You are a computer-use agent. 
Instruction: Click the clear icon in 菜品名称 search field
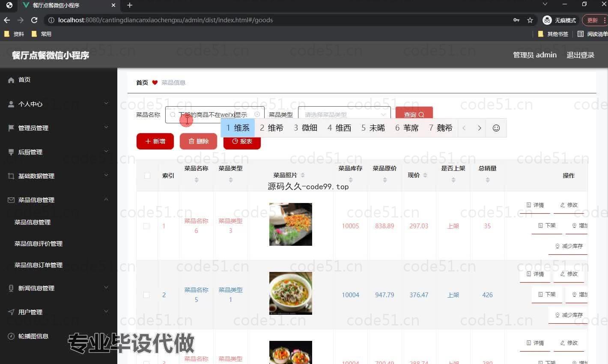[x=257, y=115]
